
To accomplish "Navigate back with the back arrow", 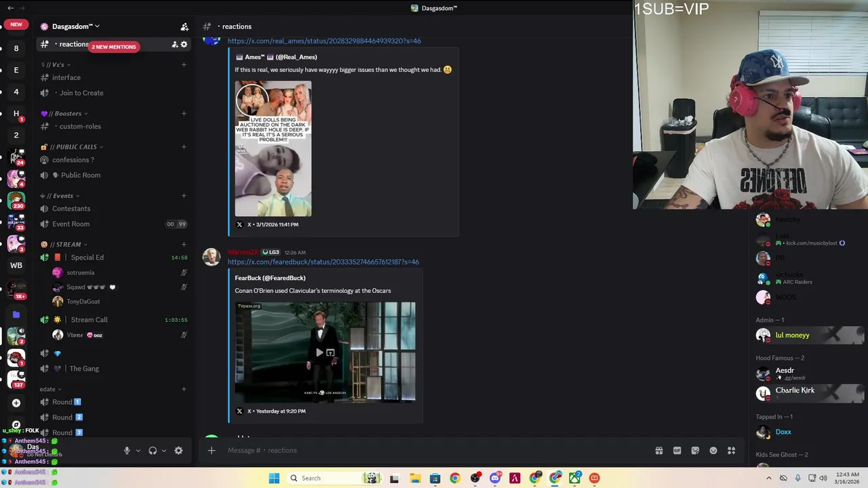I will click(x=10, y=8).
